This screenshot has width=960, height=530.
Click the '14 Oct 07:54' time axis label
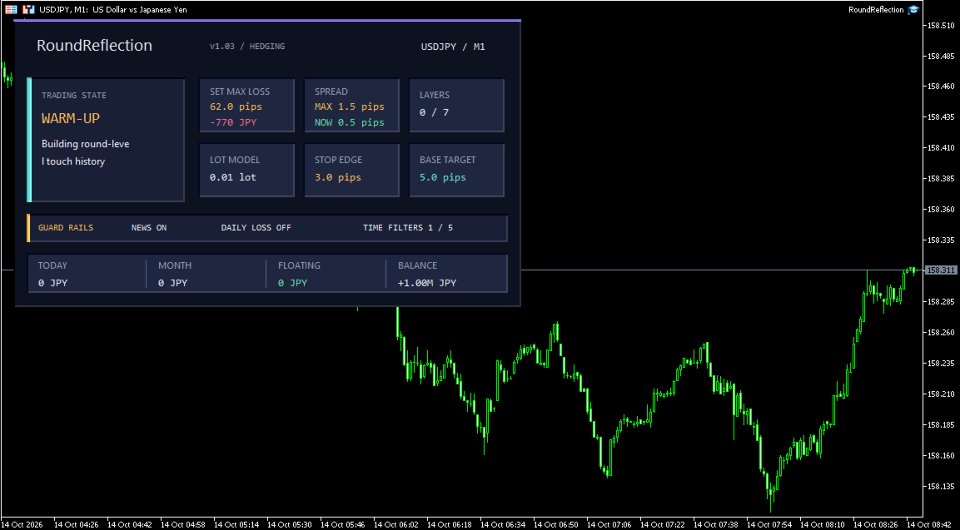[770, 524]
